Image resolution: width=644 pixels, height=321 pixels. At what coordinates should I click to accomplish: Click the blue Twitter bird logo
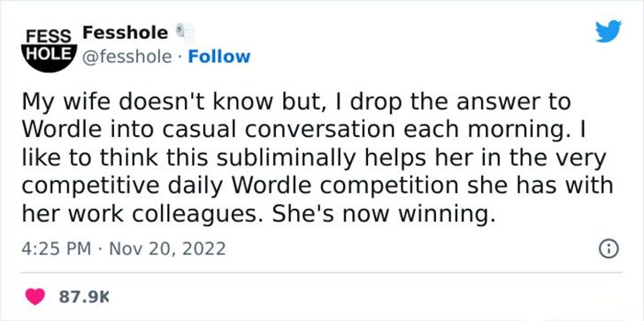click(609, 31)
